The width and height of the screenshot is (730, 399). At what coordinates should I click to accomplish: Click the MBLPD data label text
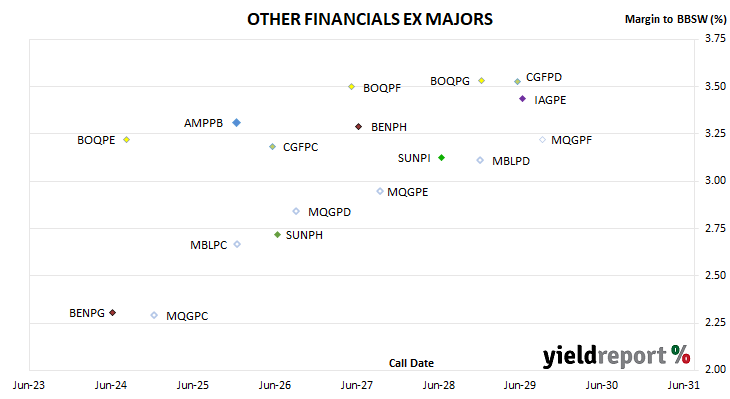point(511,161)
